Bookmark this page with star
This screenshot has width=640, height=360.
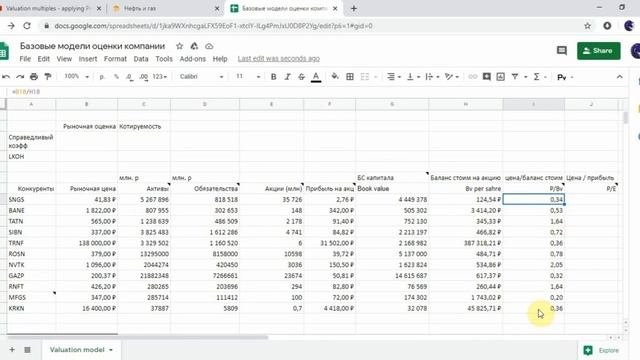587,26
